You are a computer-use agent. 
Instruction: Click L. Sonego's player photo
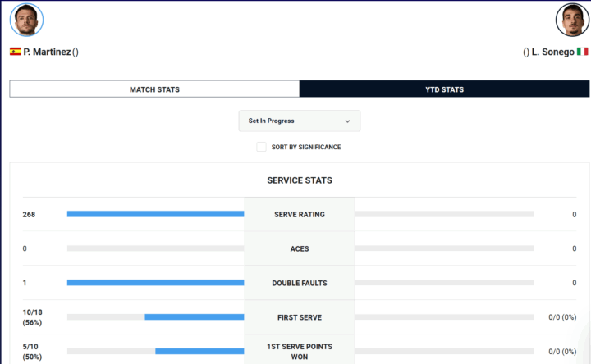(572, 20)
